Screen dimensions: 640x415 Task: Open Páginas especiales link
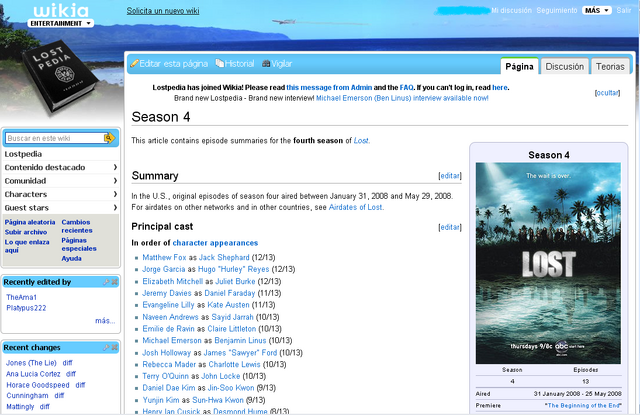click(79, 244)
